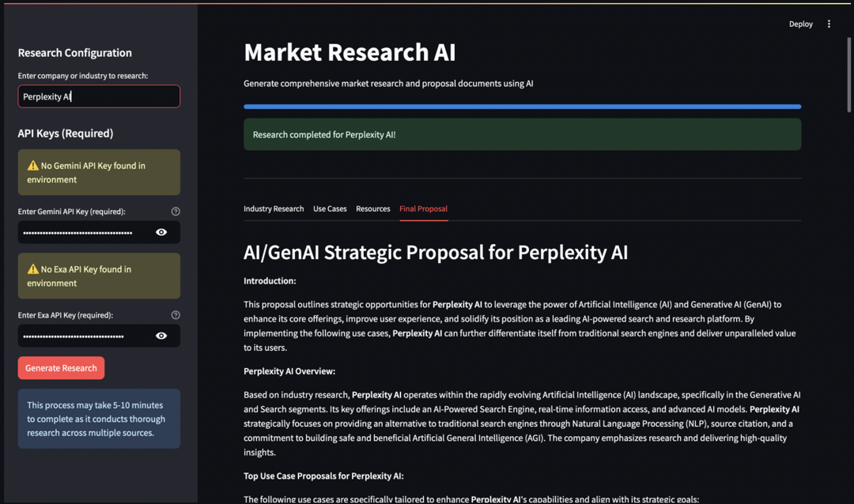Click Generate Research button
Image resolution: width=854 pixels, height=504 pixels.
[x=61, y=368]
